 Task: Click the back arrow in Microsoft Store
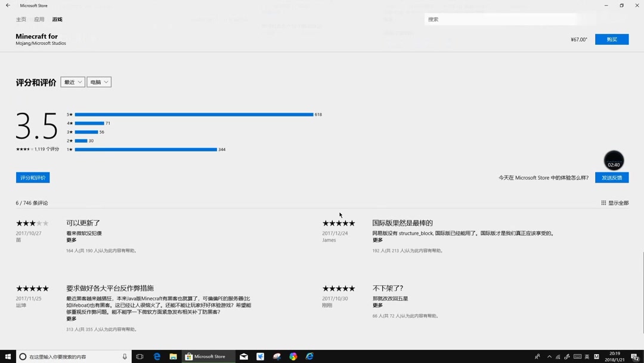[x=7, y=5]
